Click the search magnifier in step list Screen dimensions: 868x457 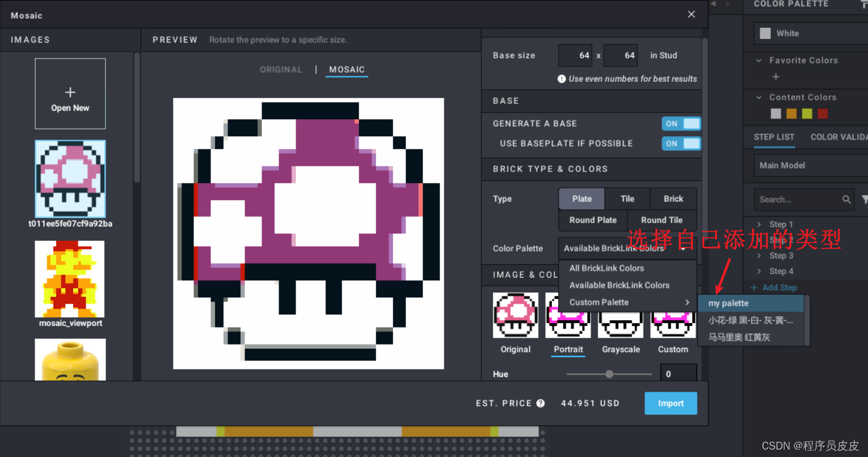pyautogui.click(x=846, y=199)
